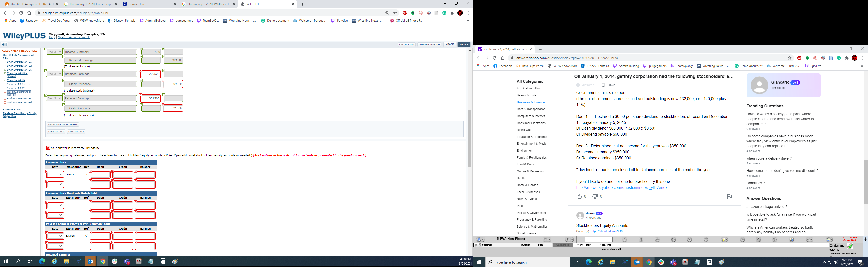The image size is (868, 267).
Task: Select Business & Finance category
Action: 530,102
